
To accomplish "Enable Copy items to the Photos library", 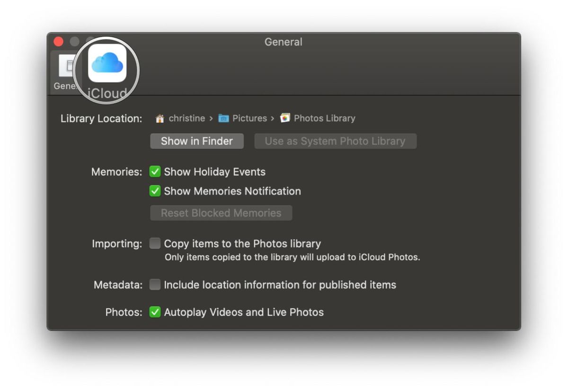I will [x=155, y=244].
